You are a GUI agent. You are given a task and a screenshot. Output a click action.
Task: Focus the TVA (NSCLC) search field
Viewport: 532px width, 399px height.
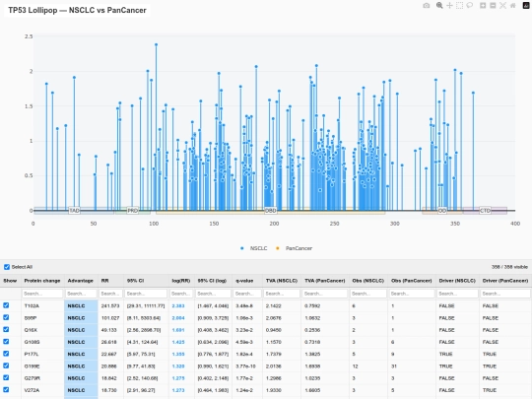282,294
